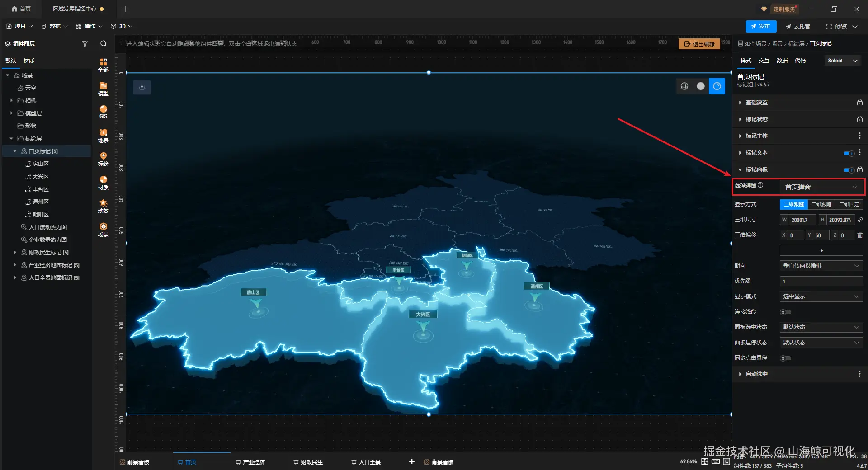The width and height of the screenshot is (868, 470).
Task: Click the 发布 publish button
Action: [x=761, y=26]
